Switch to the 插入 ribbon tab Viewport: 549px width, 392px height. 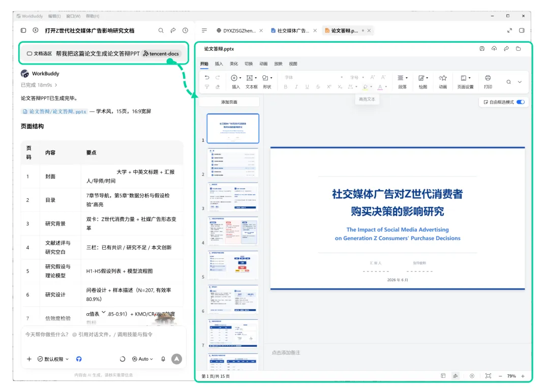tap(219, 64)
